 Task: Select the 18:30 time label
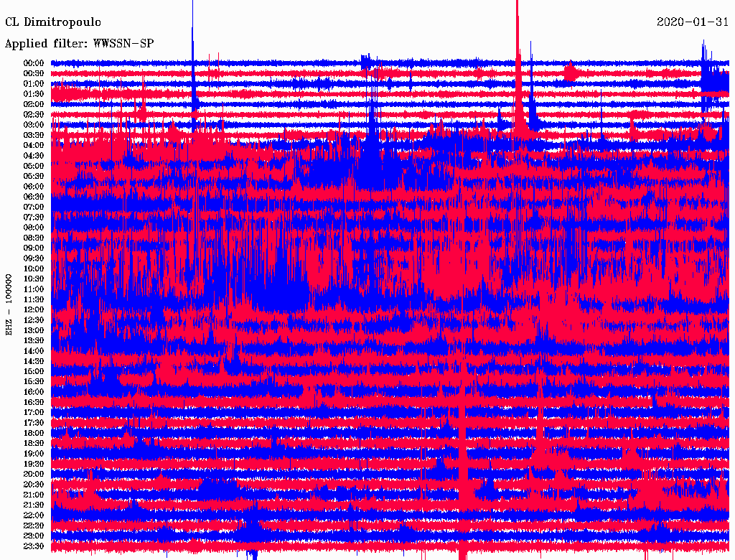[x=34, y=443]
